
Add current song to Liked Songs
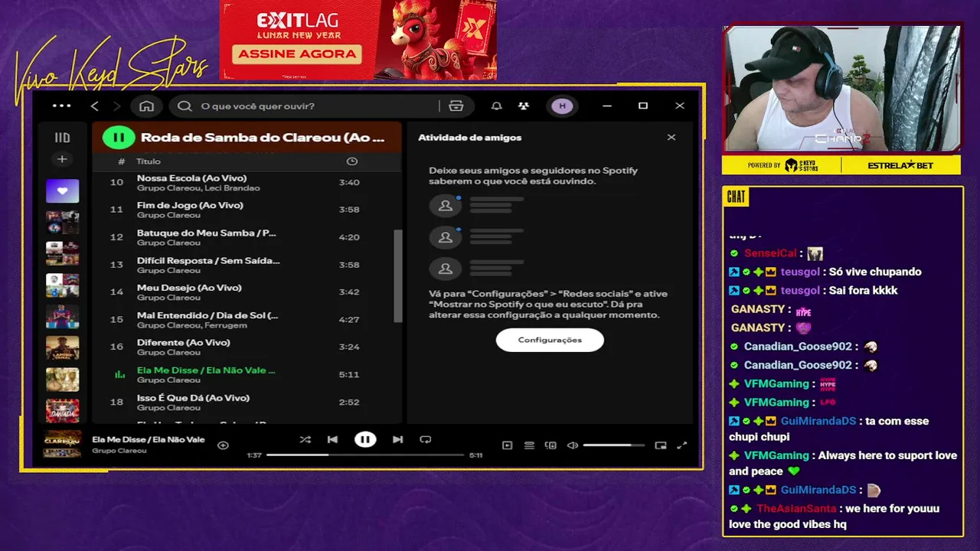223,445
